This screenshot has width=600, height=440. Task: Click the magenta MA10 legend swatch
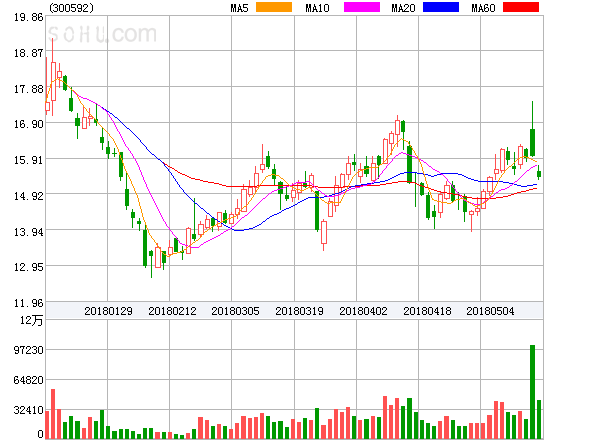(362, 7)
